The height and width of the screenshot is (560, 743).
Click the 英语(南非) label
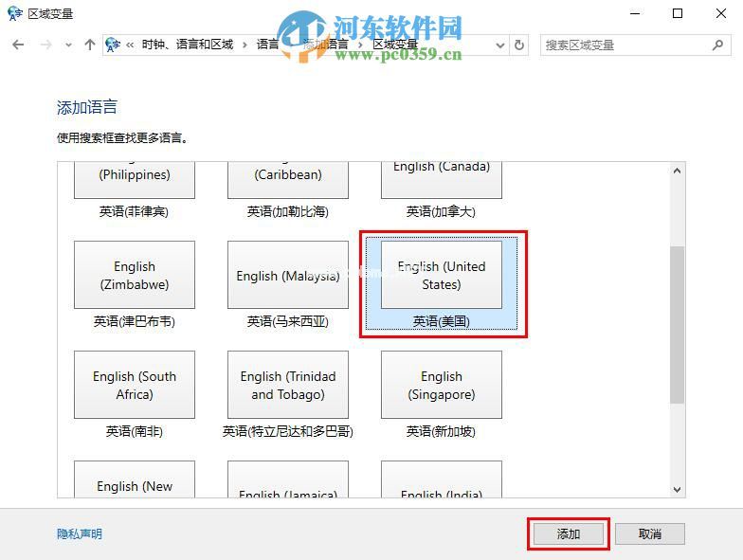pos(135,431)
